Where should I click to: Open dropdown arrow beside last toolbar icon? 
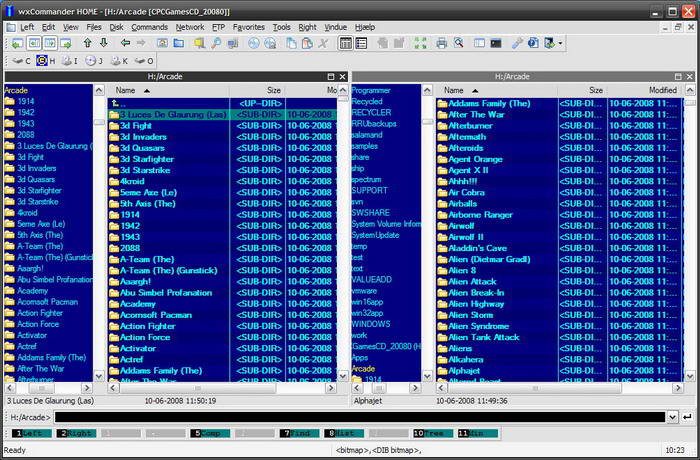tap(560, 43)
